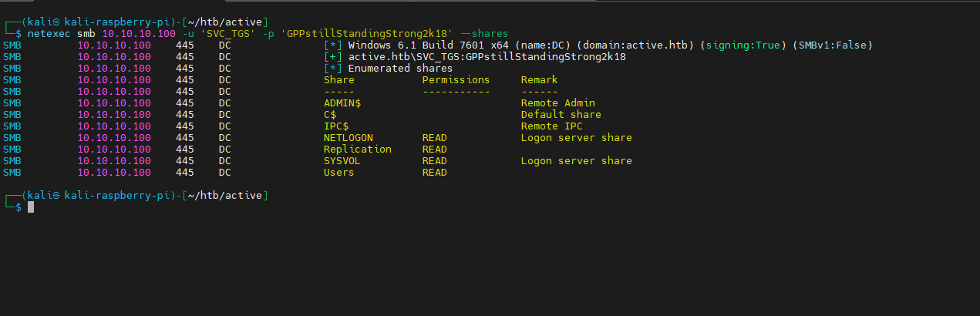Click READ permission on SYSVOL row

tap(435, 161)
